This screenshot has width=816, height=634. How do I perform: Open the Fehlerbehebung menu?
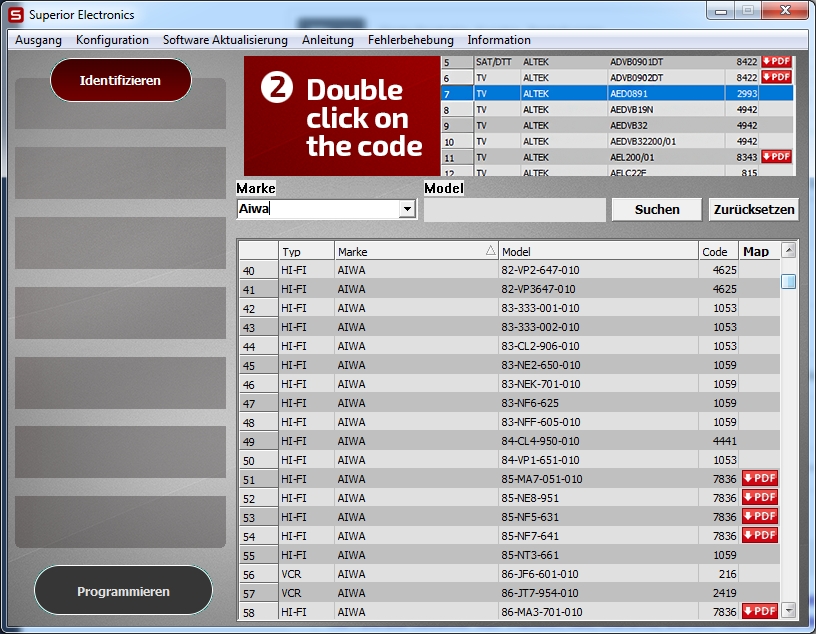pyautogui.click(x=410, y=40)
